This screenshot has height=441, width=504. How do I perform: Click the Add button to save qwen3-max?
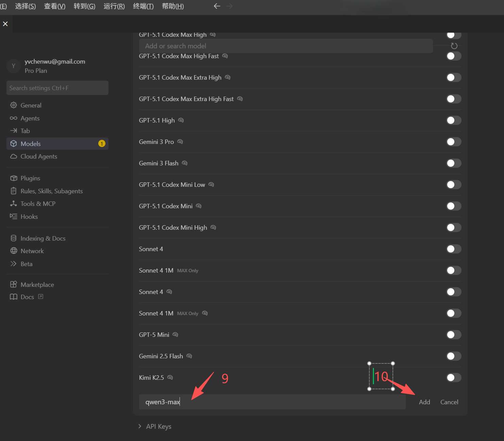pyautogui.click(x=424, y=402)
